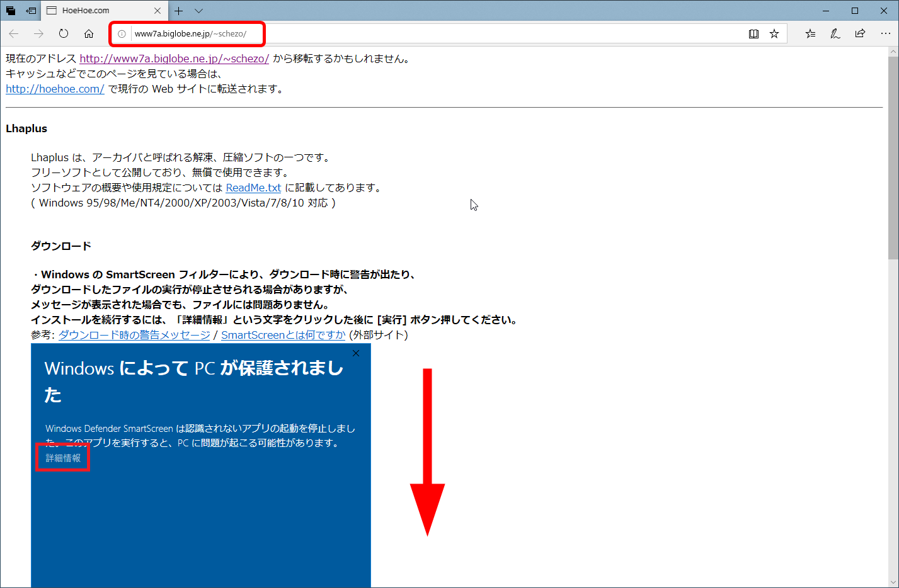Click scrollbar down arrow
This screenshot has height=588, width=899.
[x=893, y=582]
